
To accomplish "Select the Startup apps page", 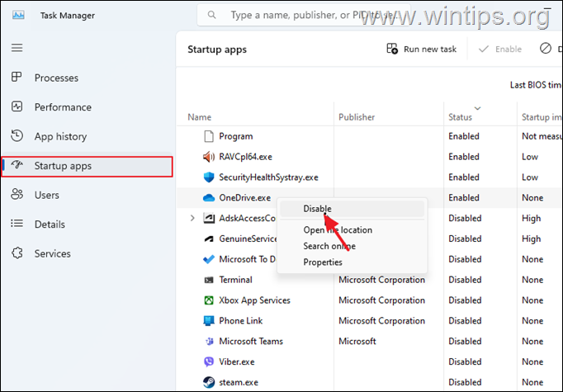I will (x=88, y=166).
